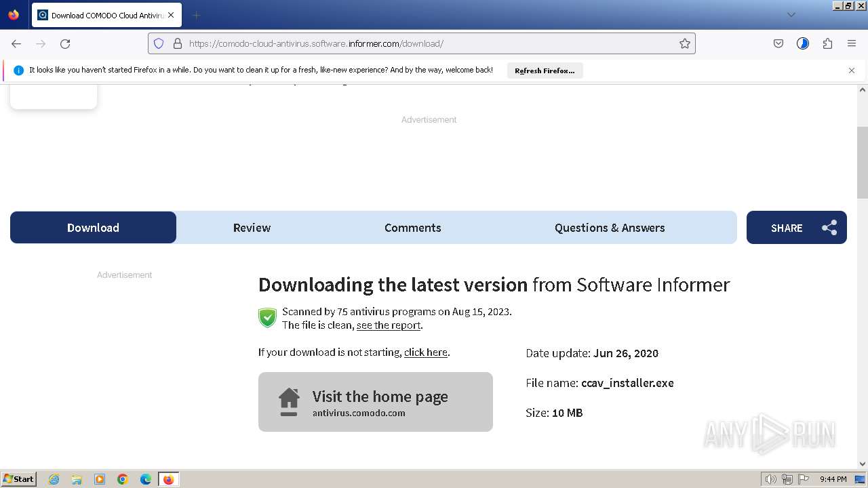This screenshot has width=868, height=488.
Task: Click Visit the home page button
Action: (x=376, y=402)
